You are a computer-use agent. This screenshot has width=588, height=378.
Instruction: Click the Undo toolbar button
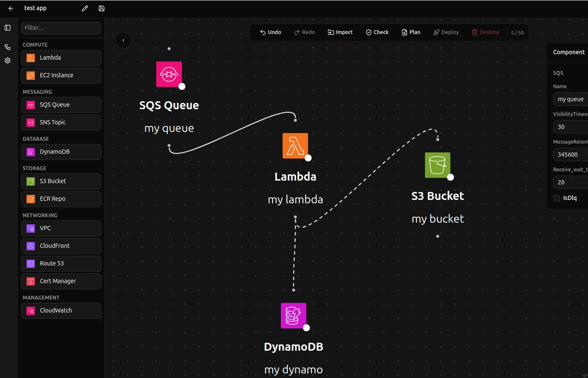[x=270, y=32]
